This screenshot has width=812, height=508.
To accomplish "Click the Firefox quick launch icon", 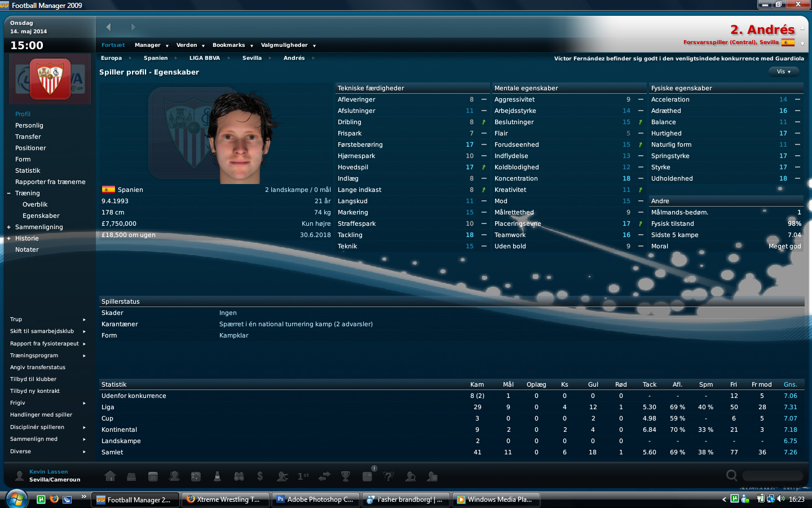I will coord(54,499).
